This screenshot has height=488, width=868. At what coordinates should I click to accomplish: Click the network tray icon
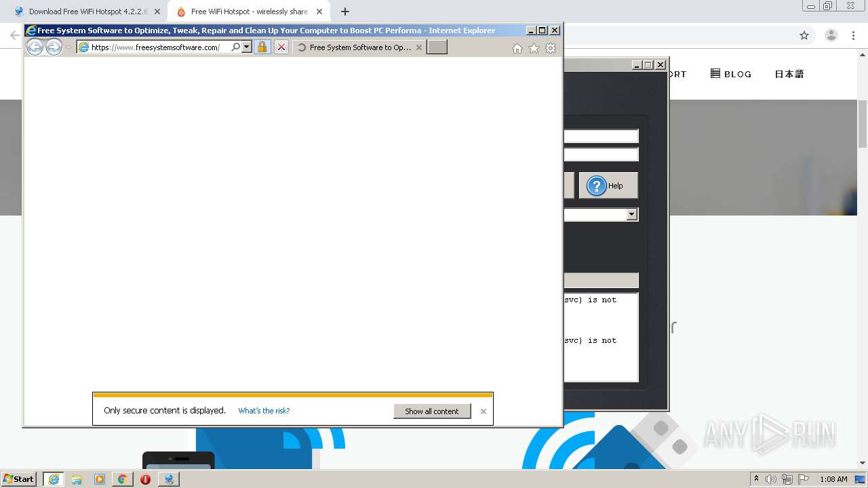(x=787, y=479)
